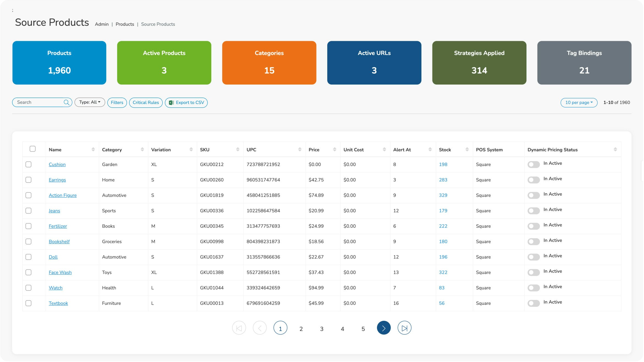Image resolution: width=644 pixels, height=362 pixels.
Task: Select the Jeans row checkbox
Action: click(29, 211)
